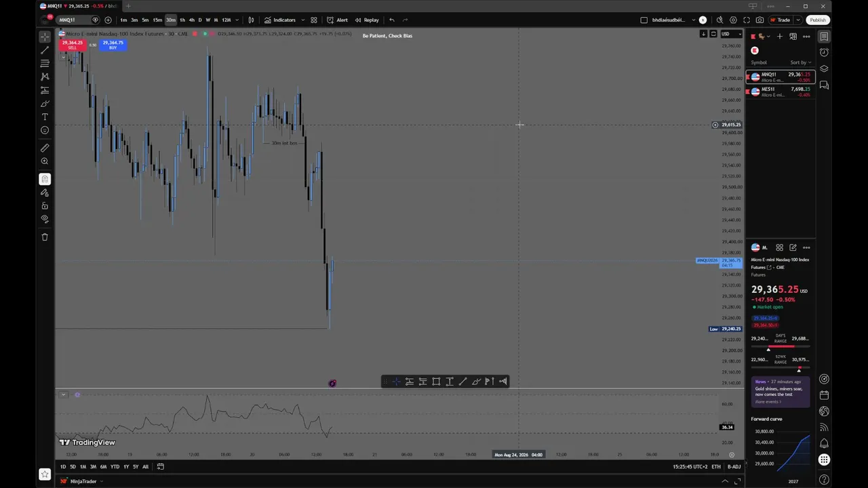Image resolution: width=868 pixels, height=488 pixels.
Task: Toggle stay in drawing mode pencil-lock
Action: 45,192
